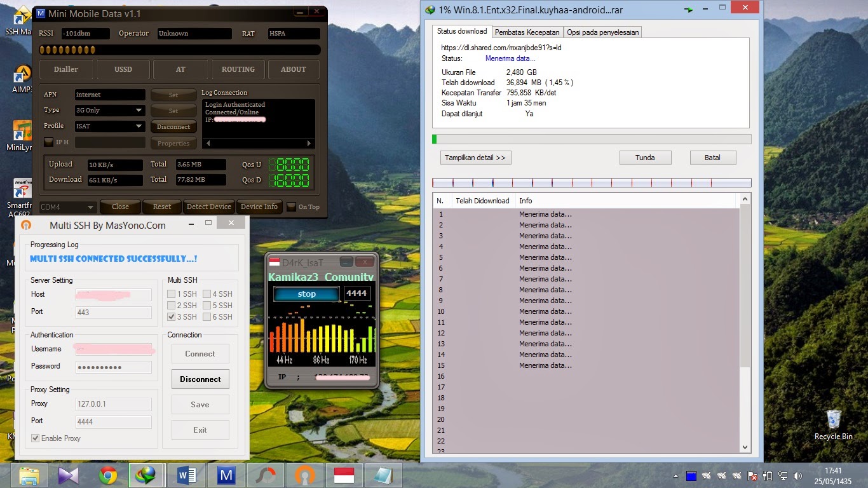This screenshot has height=488, width=868.
Task: Open the AIMP3 desktop shortcut
Action: [x=22, y=79]
